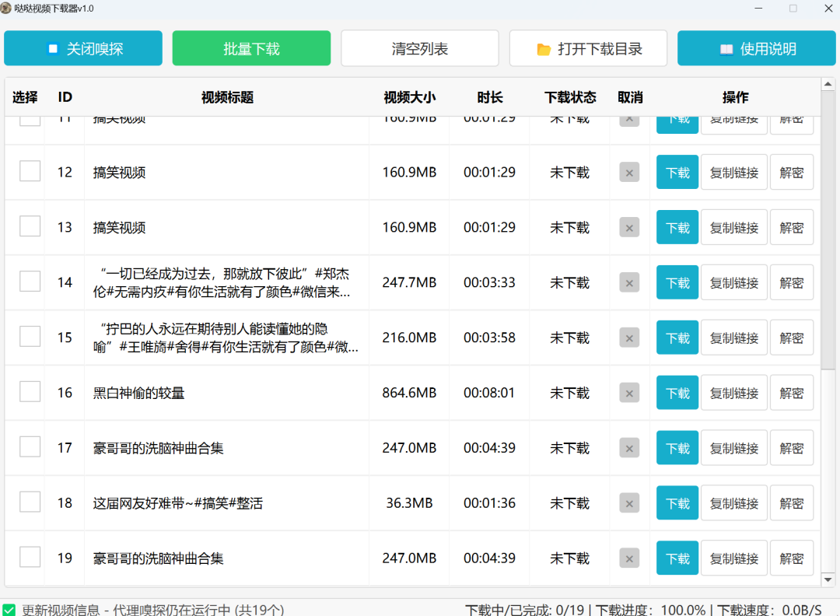Click 复制链接 for video ID 15
The height and width of the screenshot is (616, 840).
(x=734, y=338)
